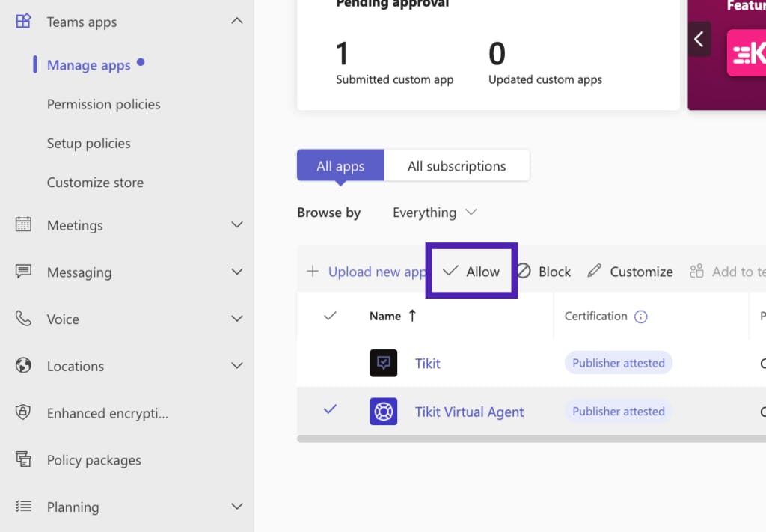Click the Tikit Virtual Agent app icon
The image size is (766, 532).
tap(383, 412)
